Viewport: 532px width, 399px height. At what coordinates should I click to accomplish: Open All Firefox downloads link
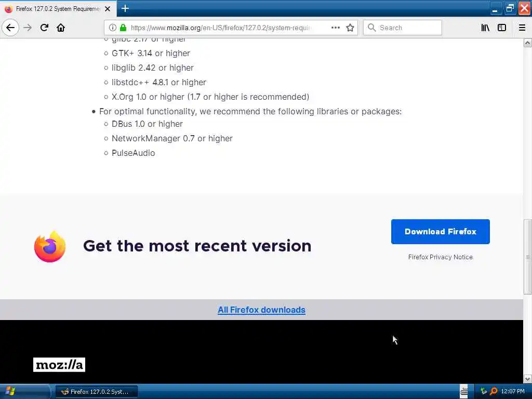(x=261, y=310)
